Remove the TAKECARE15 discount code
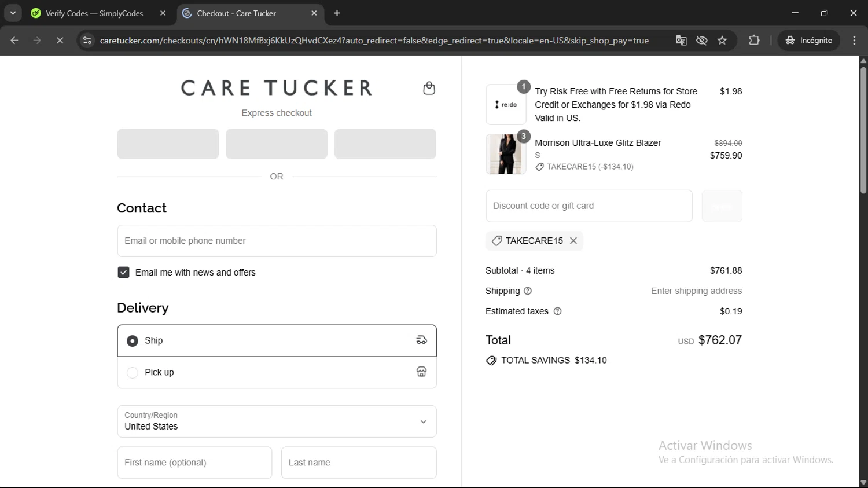The height and width of the screenshot is (488, 868). click(573, 241)
